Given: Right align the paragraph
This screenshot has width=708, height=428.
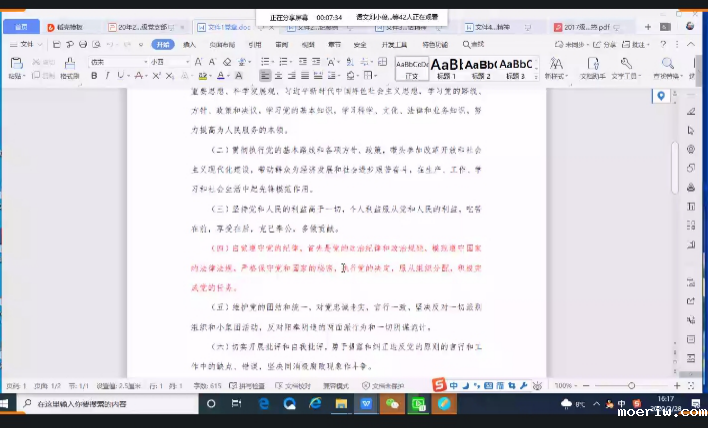Looking at the screenshot, I should click(292, 75).
